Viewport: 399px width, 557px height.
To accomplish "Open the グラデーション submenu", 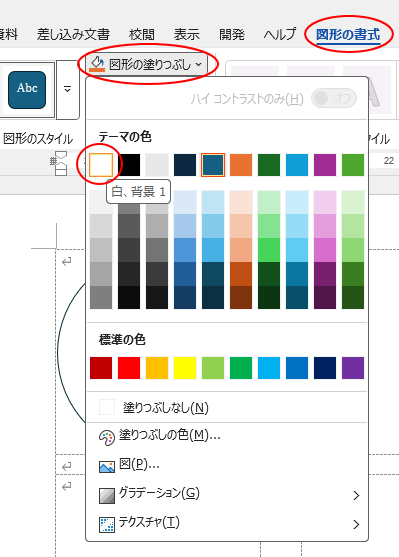I will pos(227,494).
